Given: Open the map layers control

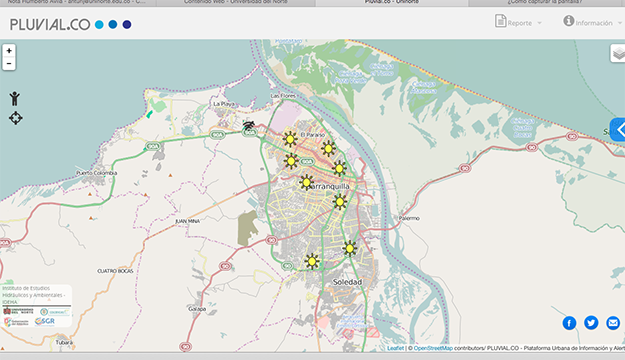Looking at the screenshot, I should (618, 53).
